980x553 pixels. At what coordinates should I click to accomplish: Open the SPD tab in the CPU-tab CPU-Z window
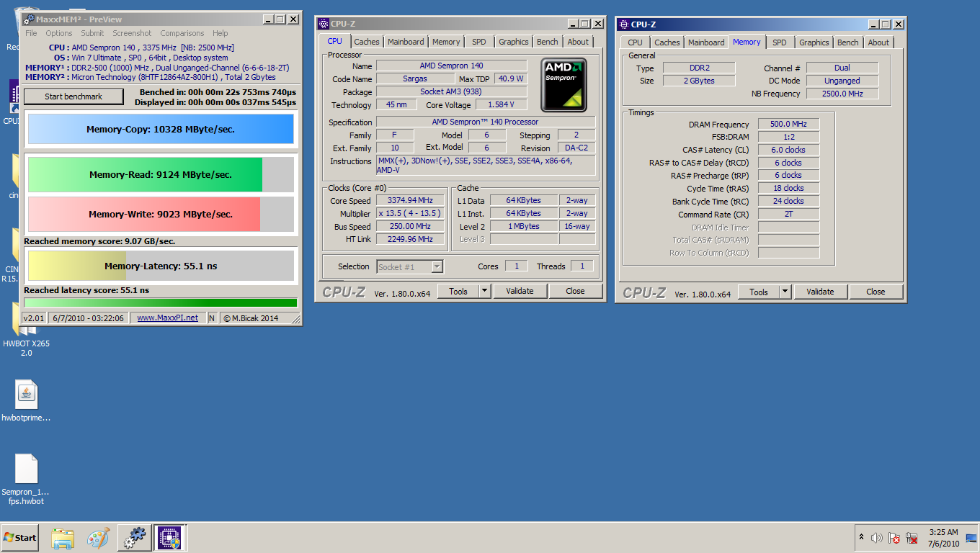pos(478,42)
